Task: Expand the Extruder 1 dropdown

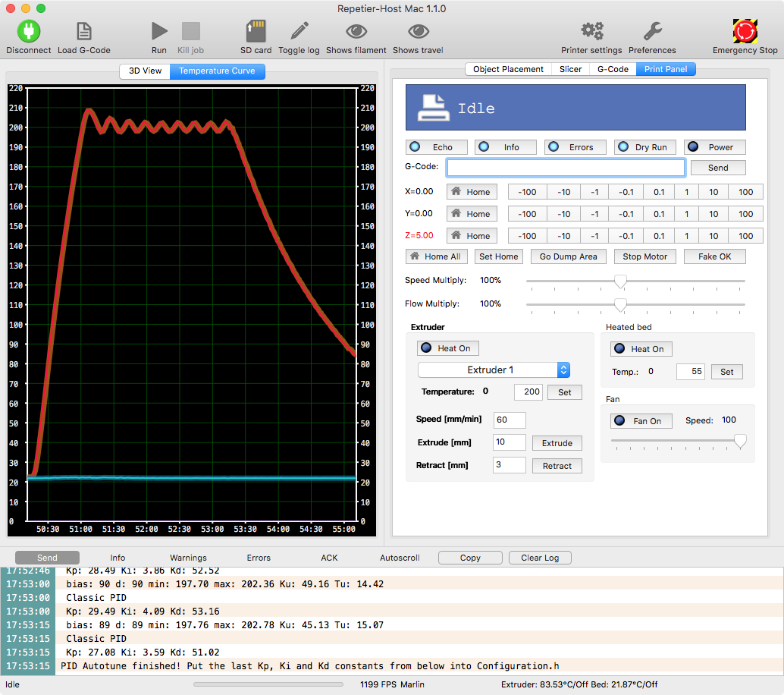Action: [494, 370]
